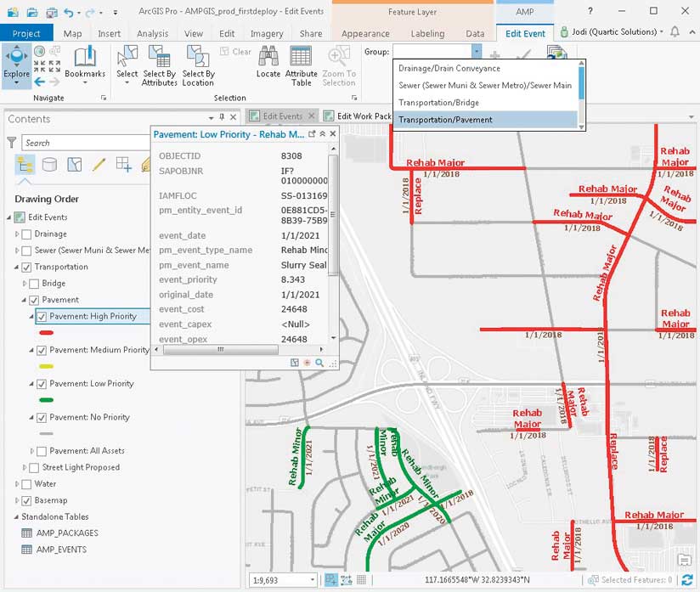This screenshot has width=700, height=592.
Task: Uncheck Pavement: No Priority layer
Action: point(42,417)
